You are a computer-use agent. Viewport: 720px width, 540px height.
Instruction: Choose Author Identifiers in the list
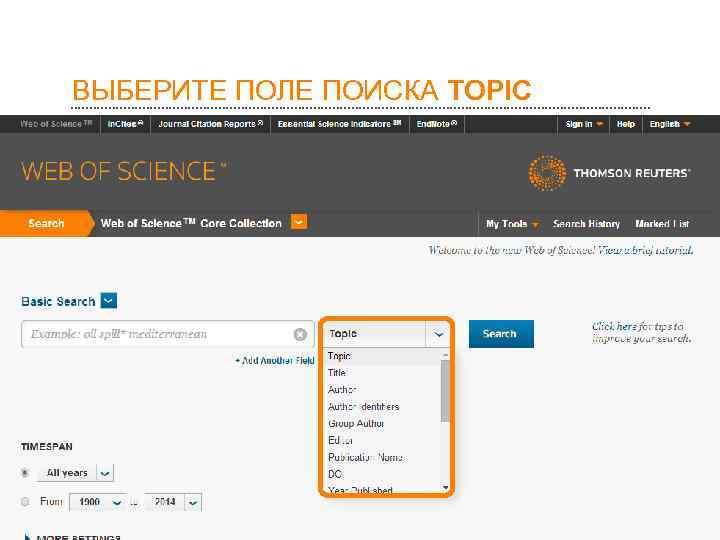click(383, 407)
